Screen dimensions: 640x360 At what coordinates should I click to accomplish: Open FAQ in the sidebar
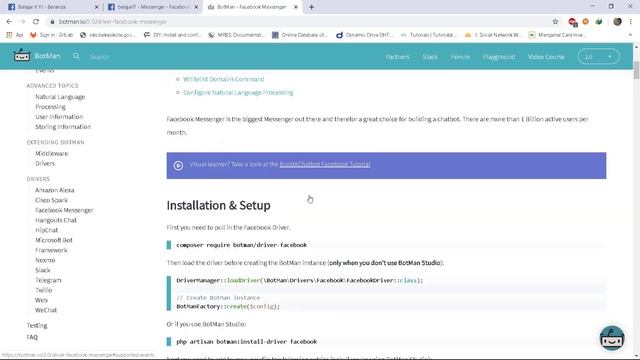32,337
